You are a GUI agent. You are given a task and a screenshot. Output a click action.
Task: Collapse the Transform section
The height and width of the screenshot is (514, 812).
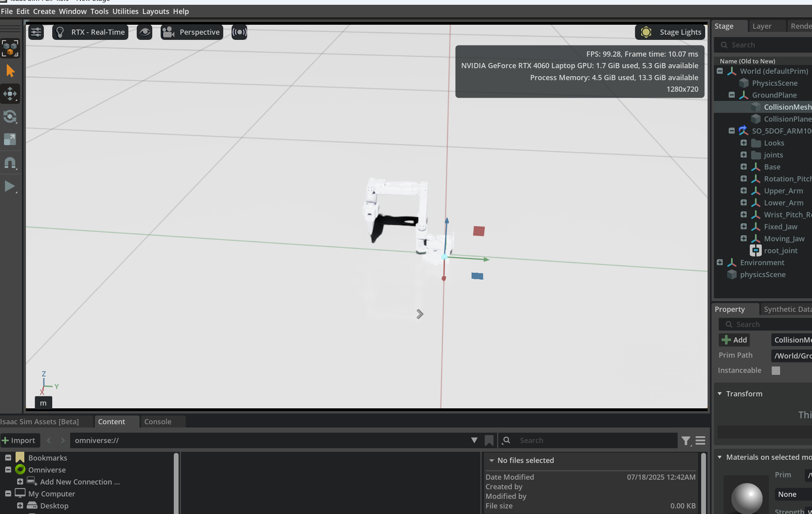(720, 394)
